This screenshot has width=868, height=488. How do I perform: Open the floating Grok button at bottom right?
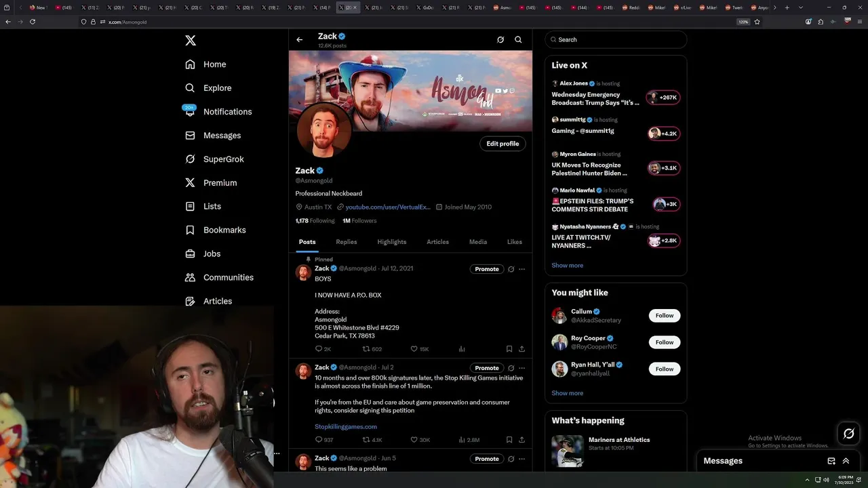tap(849, 434)
